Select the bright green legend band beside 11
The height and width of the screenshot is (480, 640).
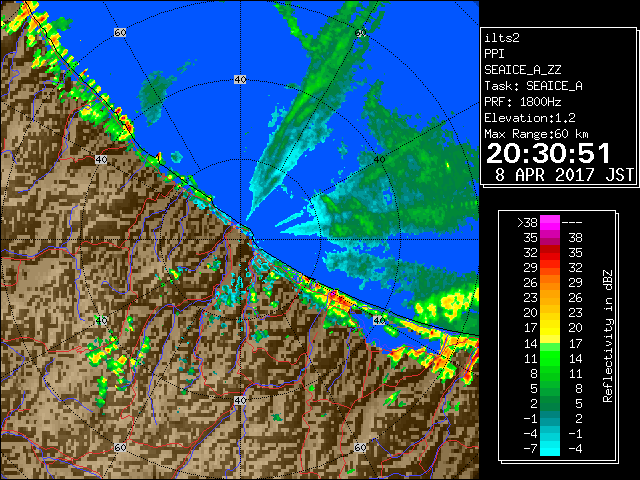(550, 358)
